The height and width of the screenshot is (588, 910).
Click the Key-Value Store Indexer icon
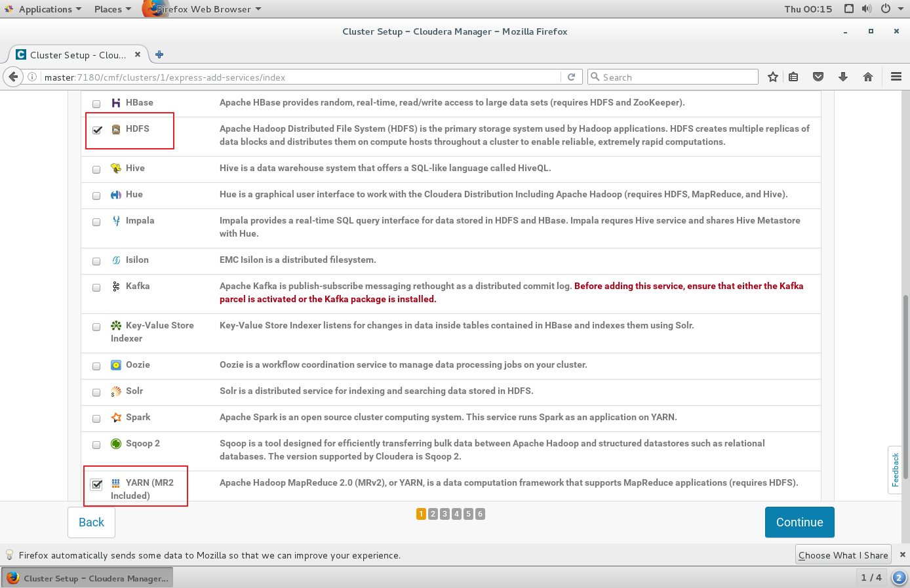click(116, 326)
